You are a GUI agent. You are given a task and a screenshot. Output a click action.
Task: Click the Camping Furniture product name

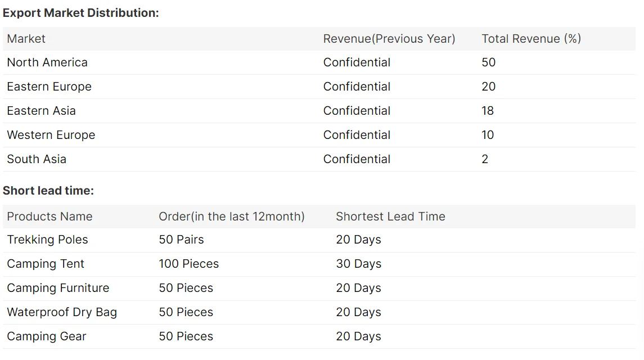58,288
